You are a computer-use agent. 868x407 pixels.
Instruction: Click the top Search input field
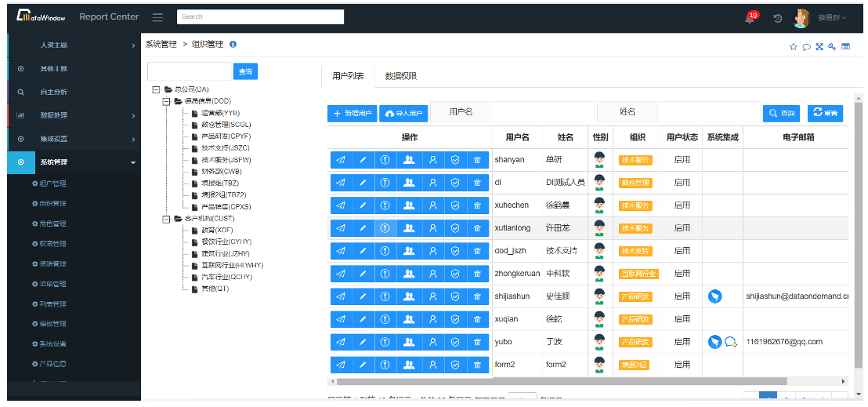pyautogui.click(x=260, y=16)
